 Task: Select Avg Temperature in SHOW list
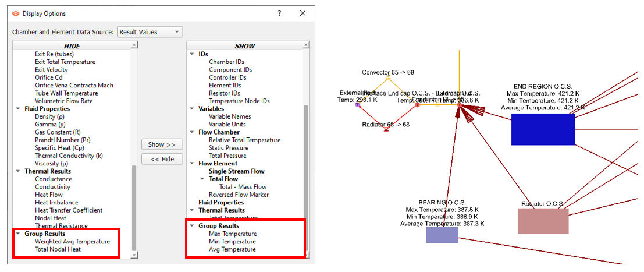pyautogui.click(x=232, y=249)
